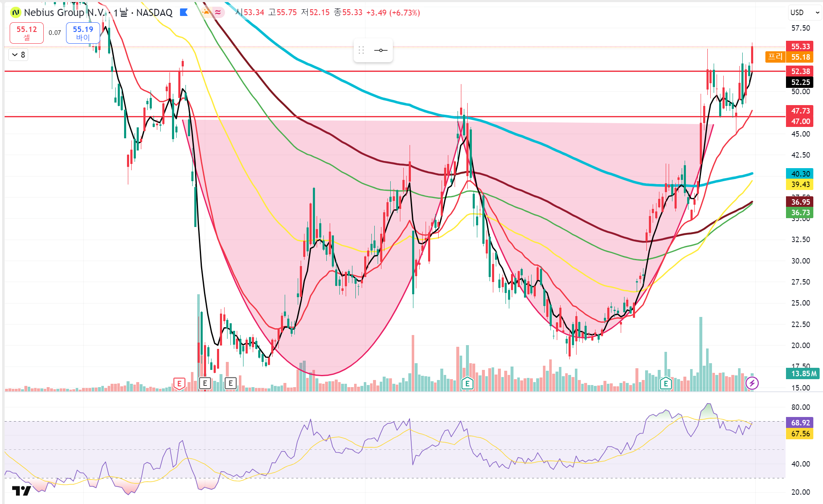Screen dimensions: 823x504
Task: Click the green 36.73 moving average label
Action: point(799,213)
